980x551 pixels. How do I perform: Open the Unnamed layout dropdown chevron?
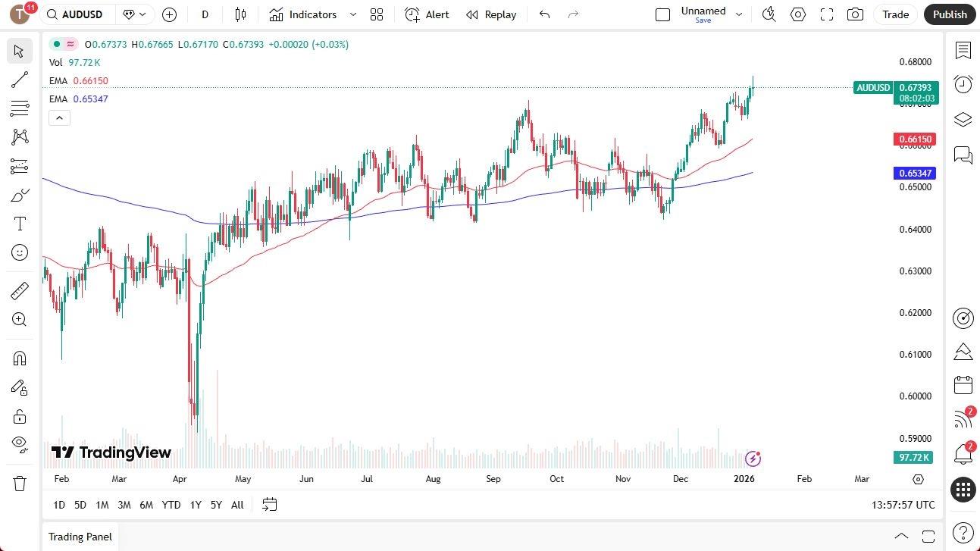(x=739, y=14)
